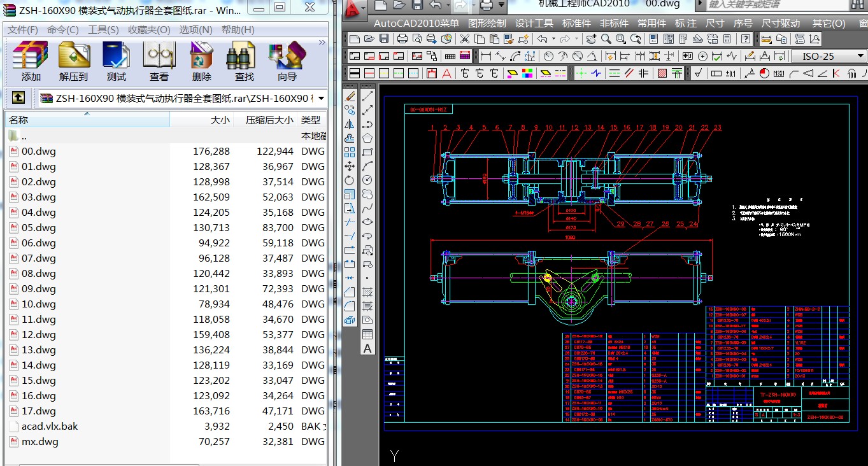The image size is (868, 466).
Task: Sort WinRAR list by 类型 column
Action: (312, 120)
